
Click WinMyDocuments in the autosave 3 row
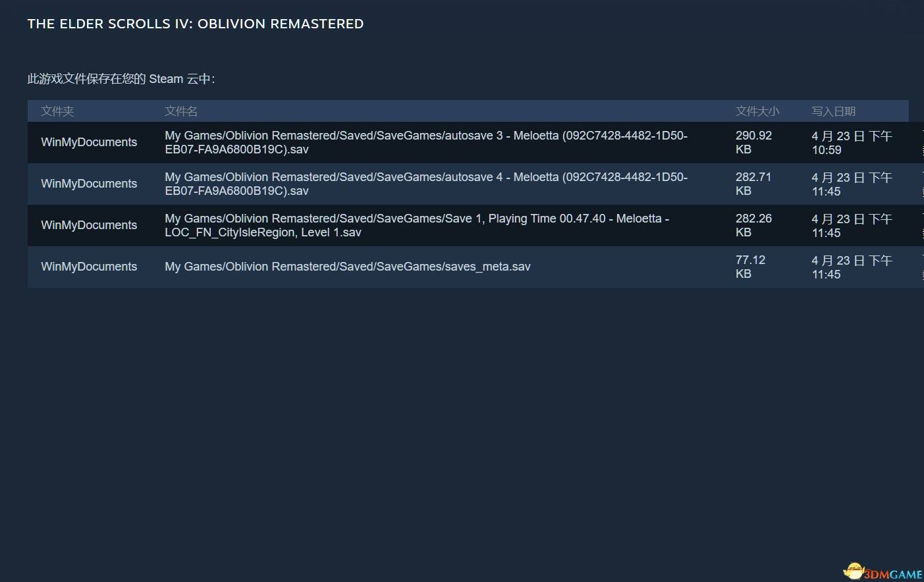[x=89, y=142]
